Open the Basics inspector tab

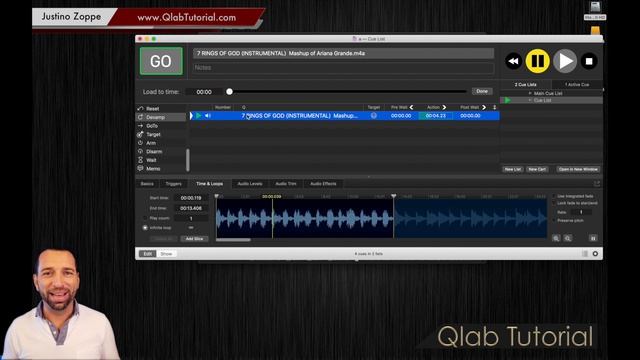coord(147,184)
